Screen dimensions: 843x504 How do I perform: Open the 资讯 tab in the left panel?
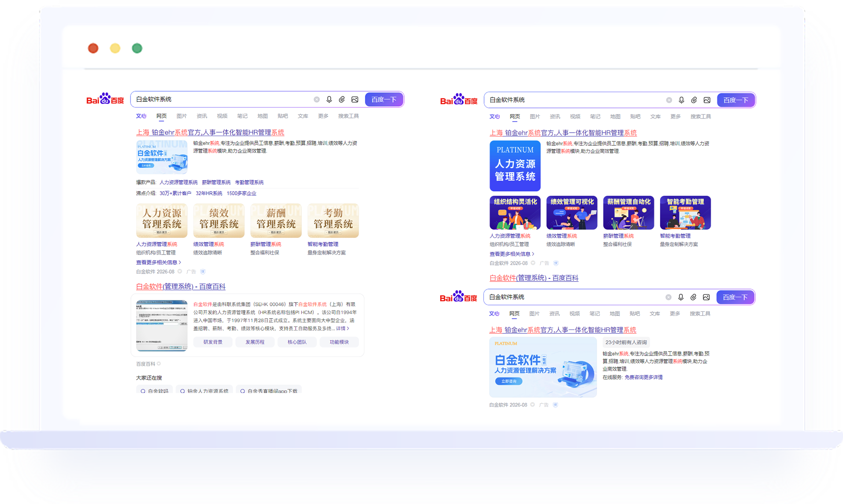(202, 116)
